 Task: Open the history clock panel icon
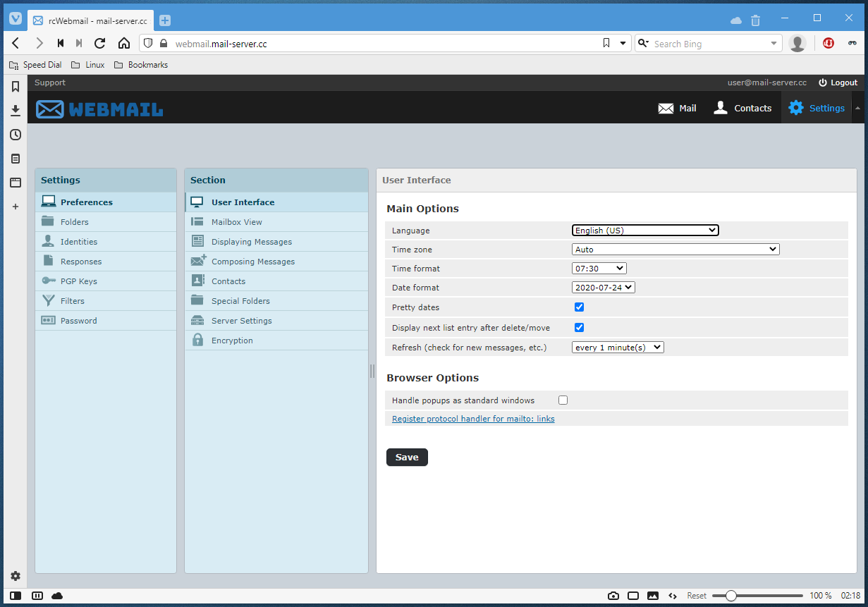[16, 135]
